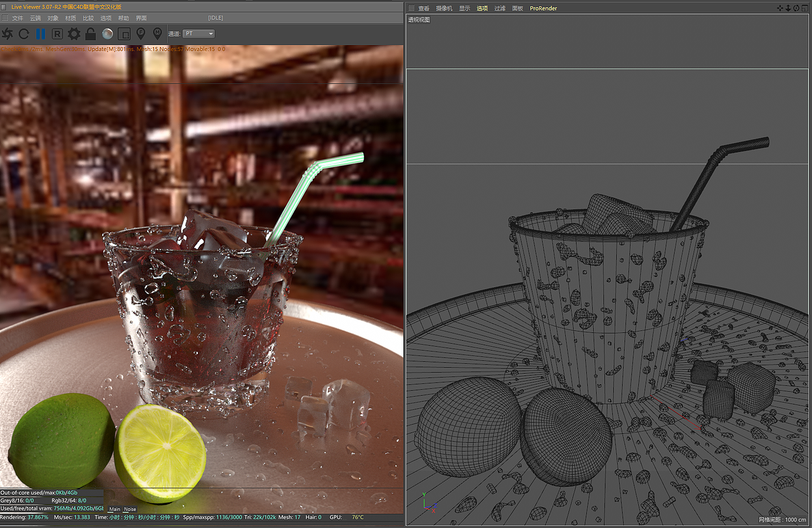
Task: Click the [IDLE] status label
Action: coord(216,18)
